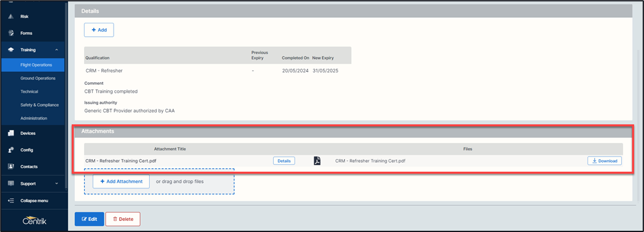Click the Contacts icon
This screenshot has width=644, height=232.
(x=11, y=167)
